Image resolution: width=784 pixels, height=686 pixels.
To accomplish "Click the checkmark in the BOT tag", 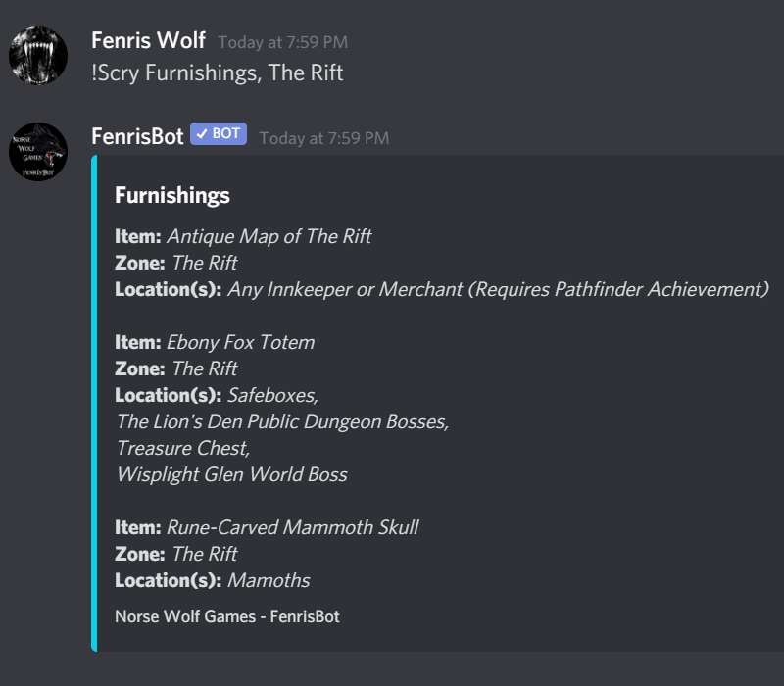I will [x=202, y=134].
